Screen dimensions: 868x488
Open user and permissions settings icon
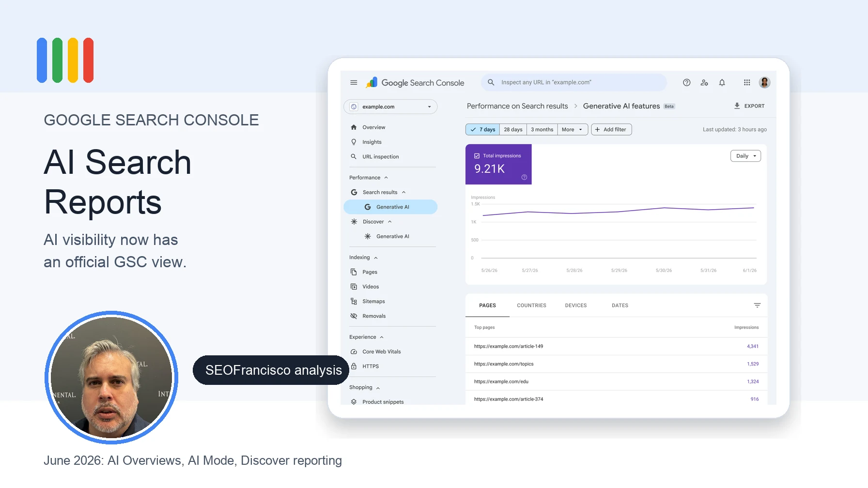[704, 82]
